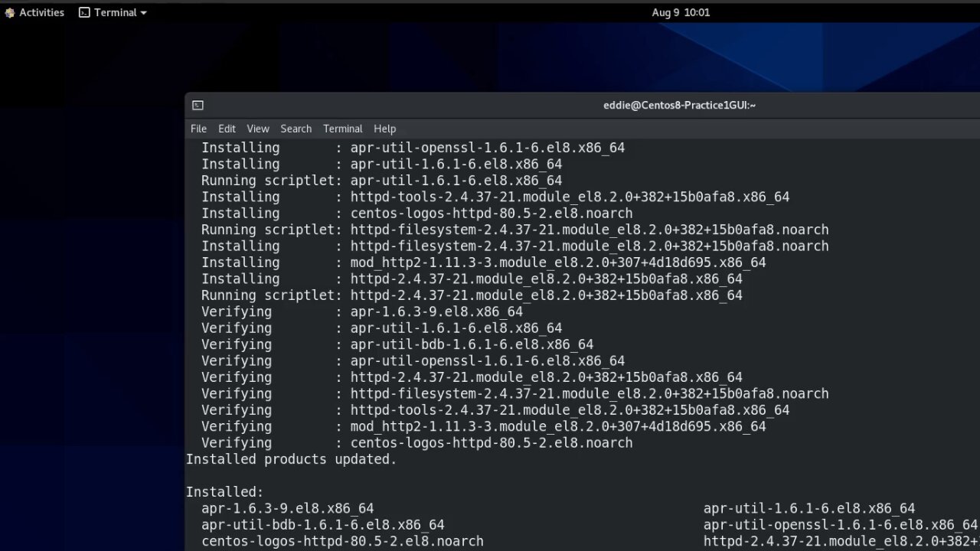Image resolution: width=980 pixels, height=551 pixels.
Task: Click 'Verifying : centos-logos-httpd-80.5-2.el8.noarch' line
Action: click(x=416, y=443)
